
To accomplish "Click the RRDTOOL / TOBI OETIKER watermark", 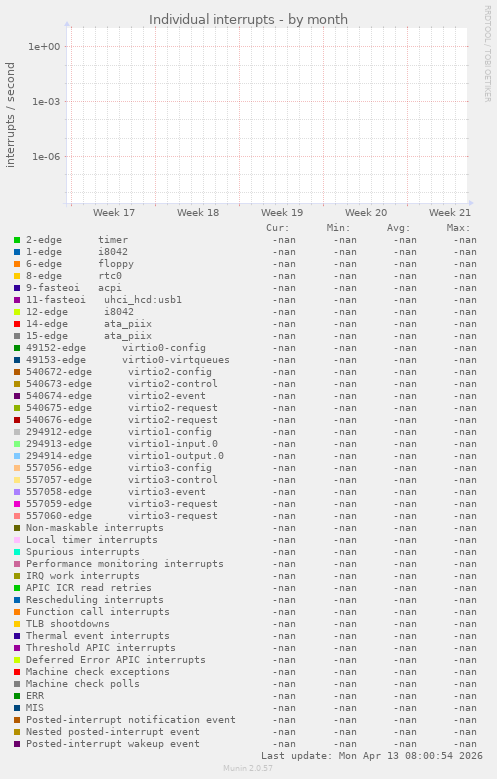I will pyautogui.click(x=488, y=54).
